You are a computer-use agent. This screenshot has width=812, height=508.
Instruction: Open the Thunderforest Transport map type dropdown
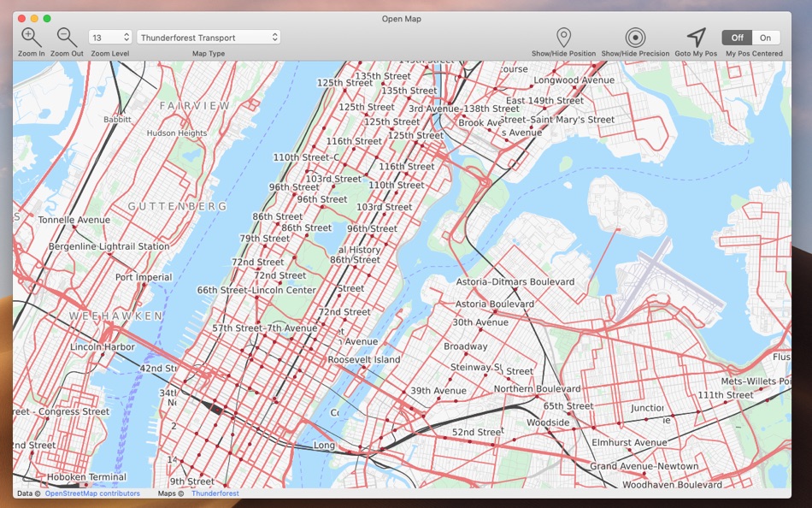click(209, 38)
